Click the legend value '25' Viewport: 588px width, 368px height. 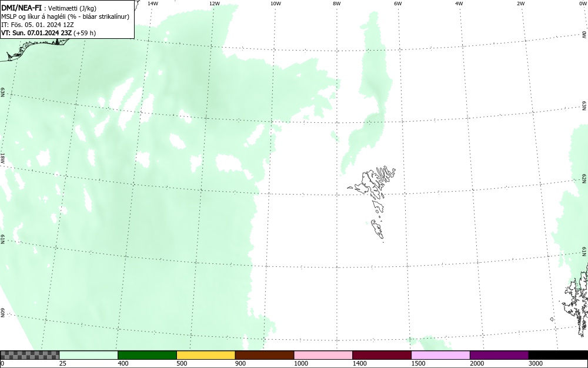point(63,363)
